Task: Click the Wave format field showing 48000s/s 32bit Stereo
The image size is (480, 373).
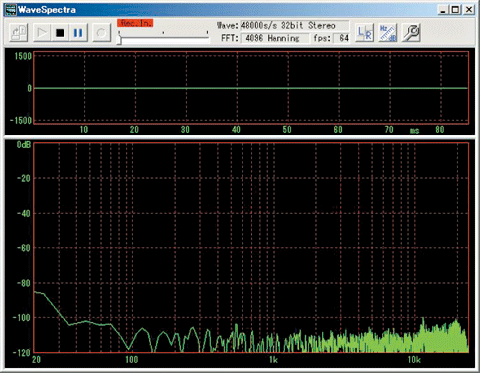Action: pyautogui.click(x=294, y=26)
